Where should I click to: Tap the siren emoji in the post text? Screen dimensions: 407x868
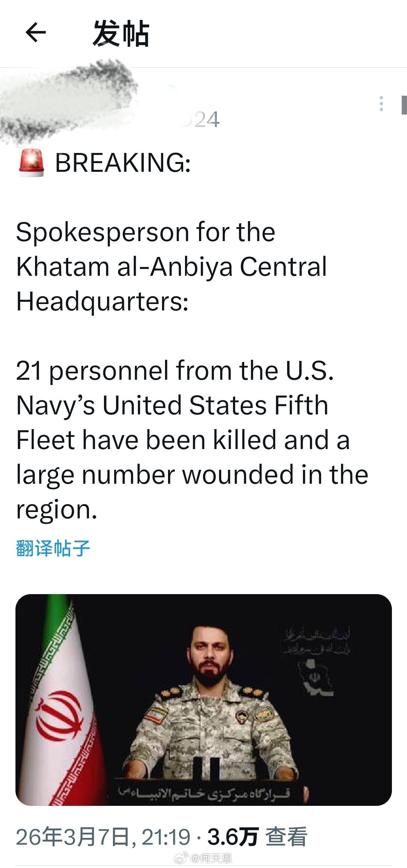pyautogui.click(x=30, y=160)
